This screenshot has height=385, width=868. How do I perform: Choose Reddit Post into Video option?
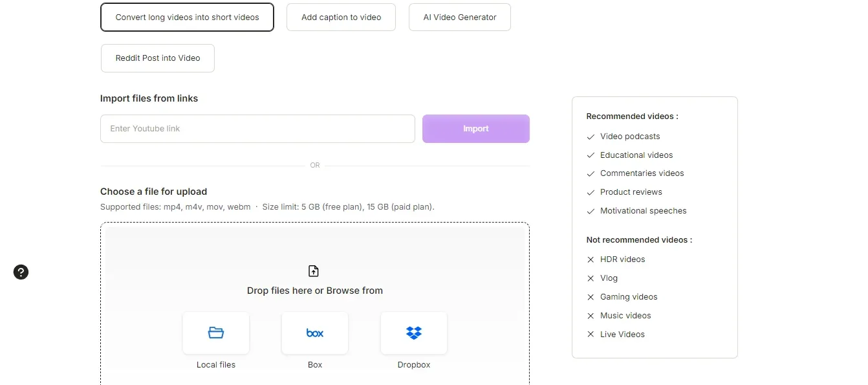click(x=158, y=58)
